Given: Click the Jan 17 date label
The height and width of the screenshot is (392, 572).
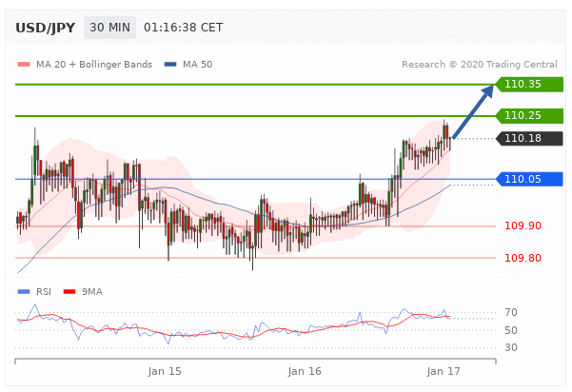Looking at the screenshot, I should point(444,372).
